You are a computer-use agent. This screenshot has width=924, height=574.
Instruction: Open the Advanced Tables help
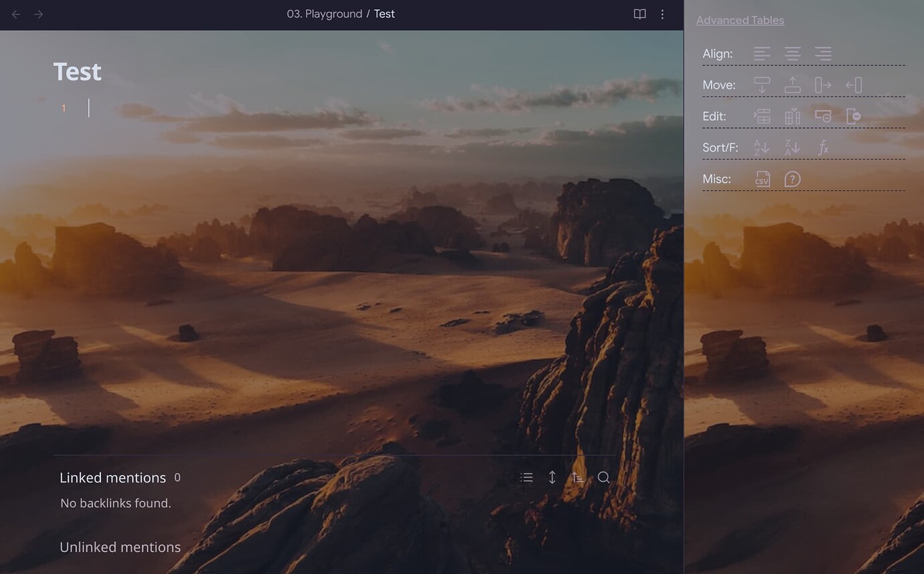[793, 179]
